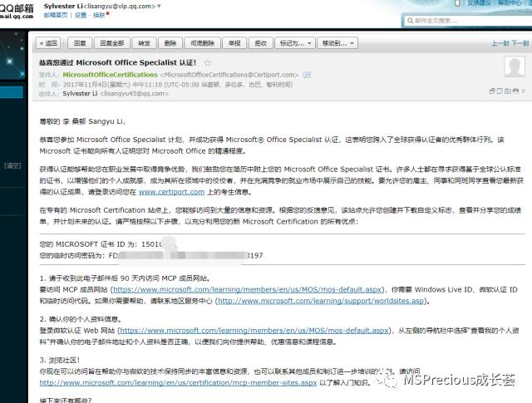Image resolution: width=532 pixels, height=403 pixels.
Task: Click the open-in-new-window icon below the avatar
Action: [492, 91]
